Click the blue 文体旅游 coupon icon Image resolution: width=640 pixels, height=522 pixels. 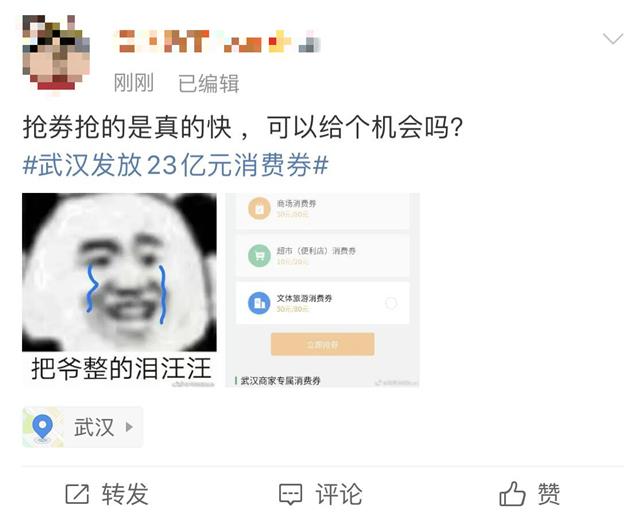[259, 303]
